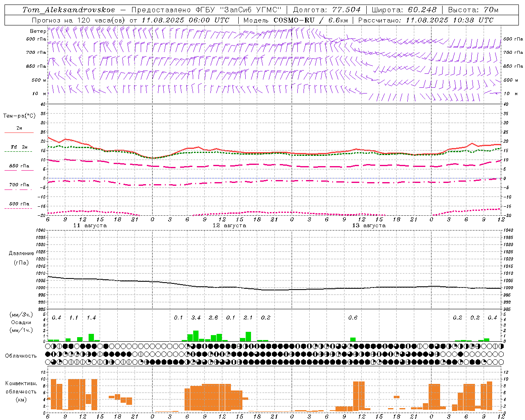Click the Td 2м dew point legend label
Image resolution: width=525 pixels, height=420 pixels.
pyautogui.click(x=19, y=147)
